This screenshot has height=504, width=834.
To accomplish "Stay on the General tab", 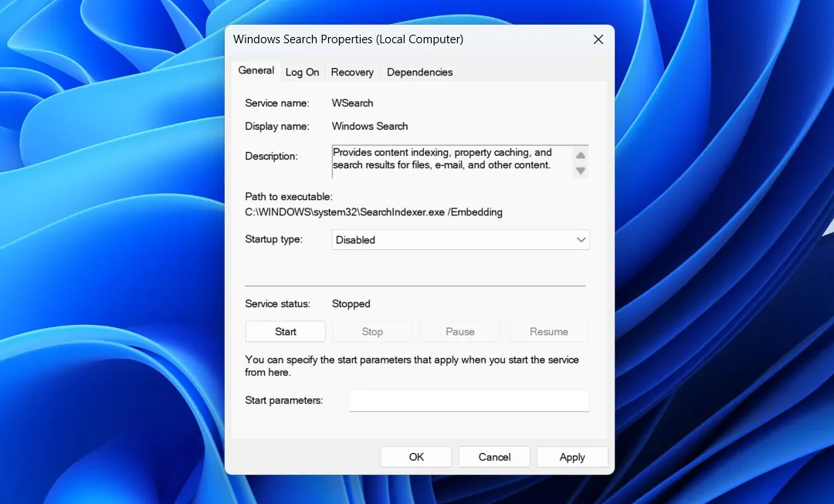I will coord(256,70).
